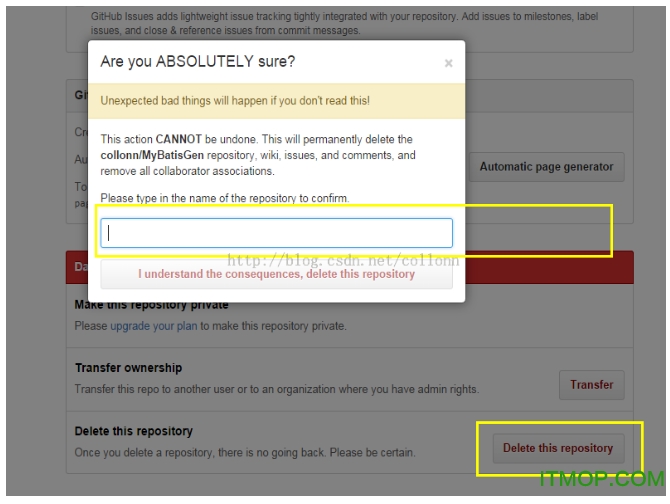Close the 'Are you ABSOLUTELY sure?' dialog
Viewport: 670px width, 504px height.
448,63
